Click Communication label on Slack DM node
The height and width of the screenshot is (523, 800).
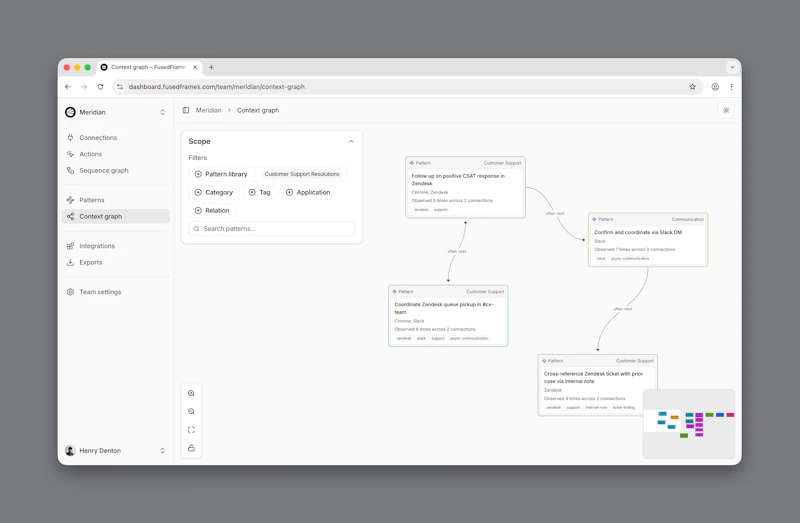click(x=688, y=219)
